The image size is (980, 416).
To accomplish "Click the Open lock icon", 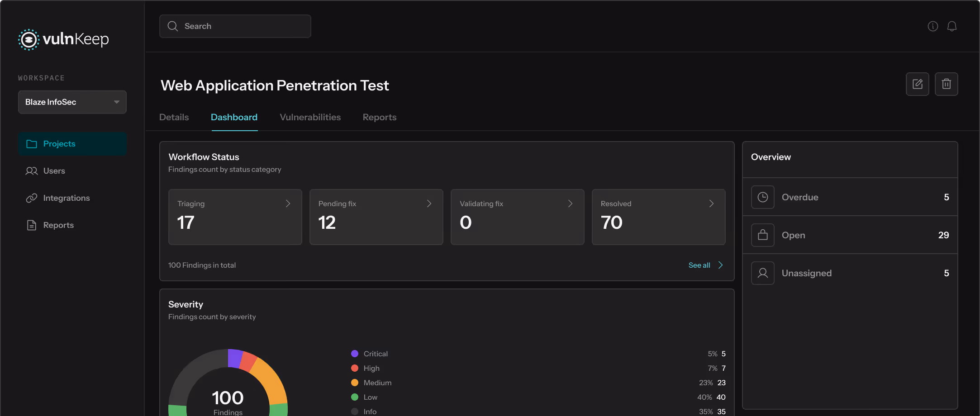I will [x=763, y=235].
